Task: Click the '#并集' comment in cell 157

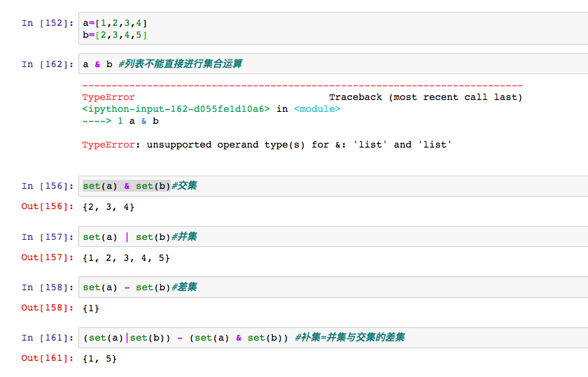Action: point(184,236)
